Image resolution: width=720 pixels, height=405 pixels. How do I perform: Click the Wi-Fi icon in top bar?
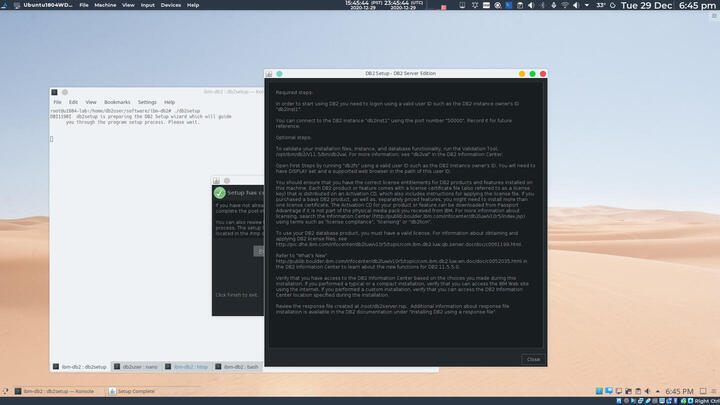(565, 6)
